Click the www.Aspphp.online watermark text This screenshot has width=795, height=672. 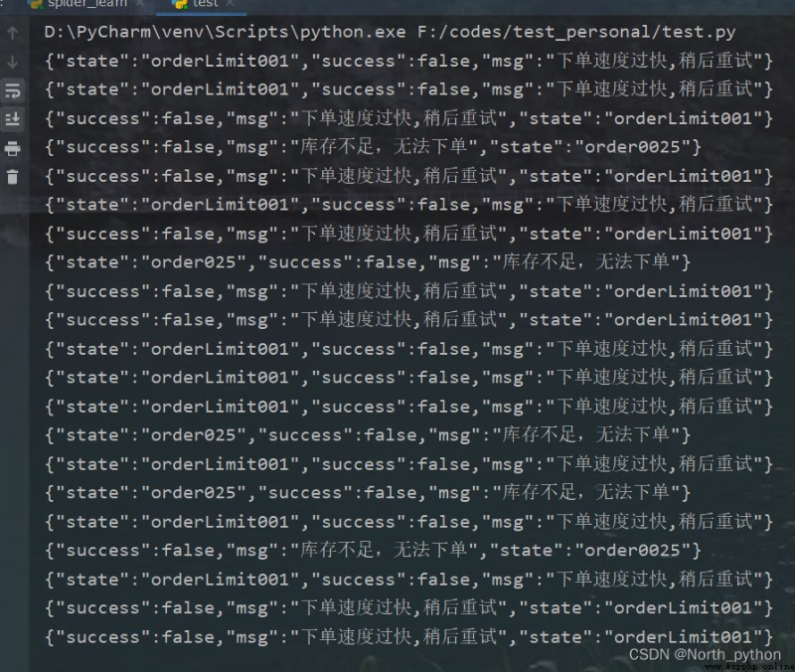pyautogui.click(x=749, y=666)
